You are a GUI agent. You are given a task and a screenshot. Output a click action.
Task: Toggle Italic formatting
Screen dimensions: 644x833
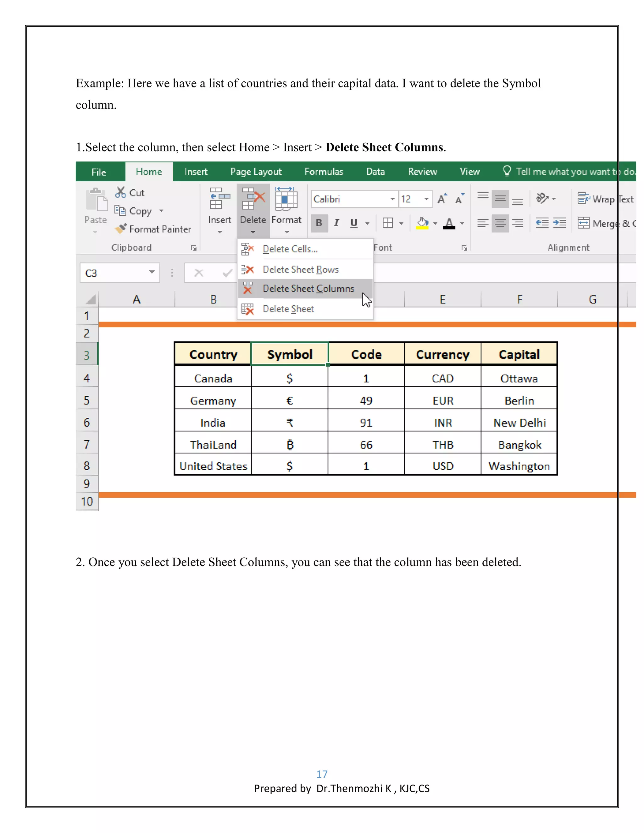336,223
